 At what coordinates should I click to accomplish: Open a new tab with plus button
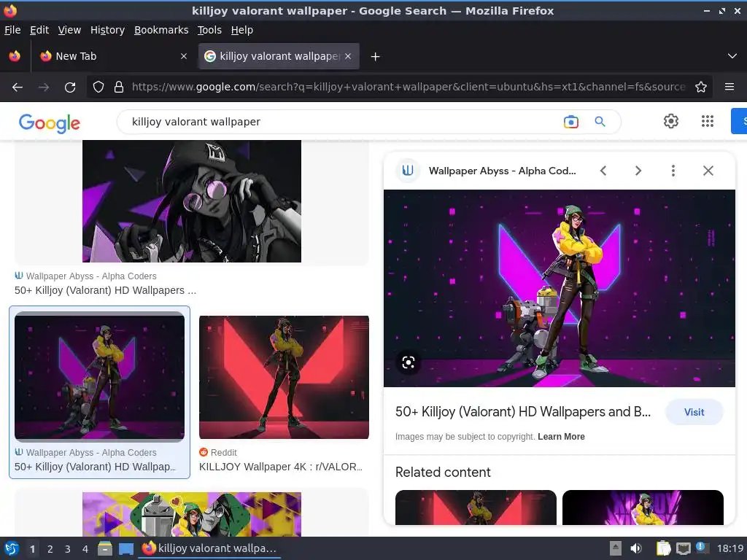tap(376, 57)
